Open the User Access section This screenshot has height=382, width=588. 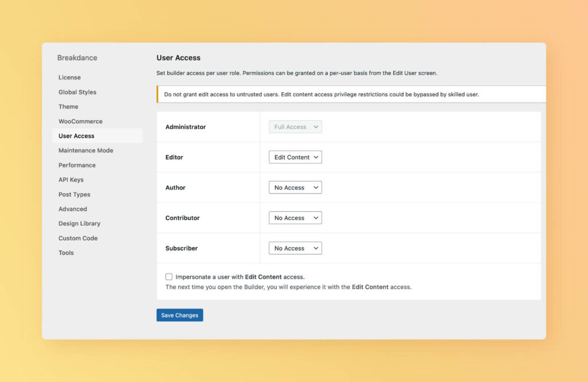click(76, 136)
